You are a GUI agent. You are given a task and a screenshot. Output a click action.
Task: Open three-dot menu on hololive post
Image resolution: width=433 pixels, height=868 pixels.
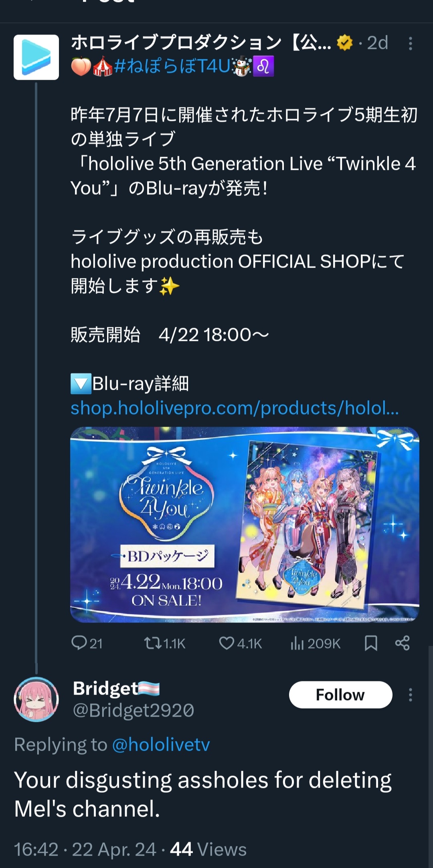point(410,43)
